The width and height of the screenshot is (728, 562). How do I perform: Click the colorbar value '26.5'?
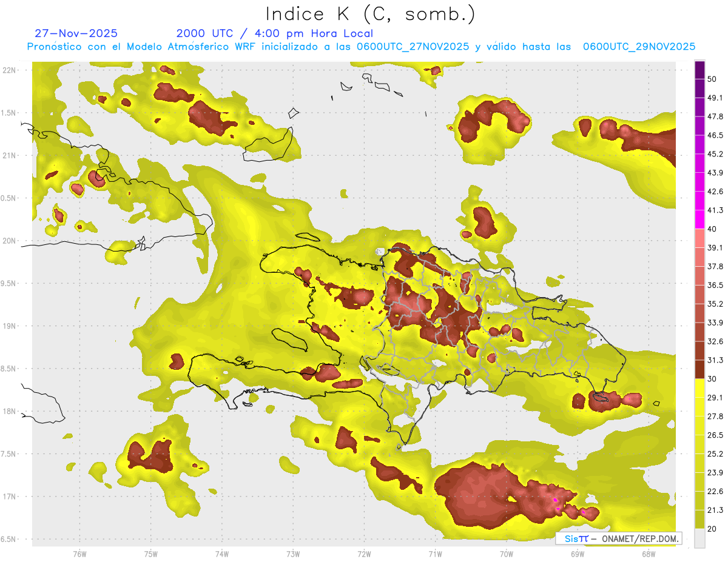[x=715, y=435]
